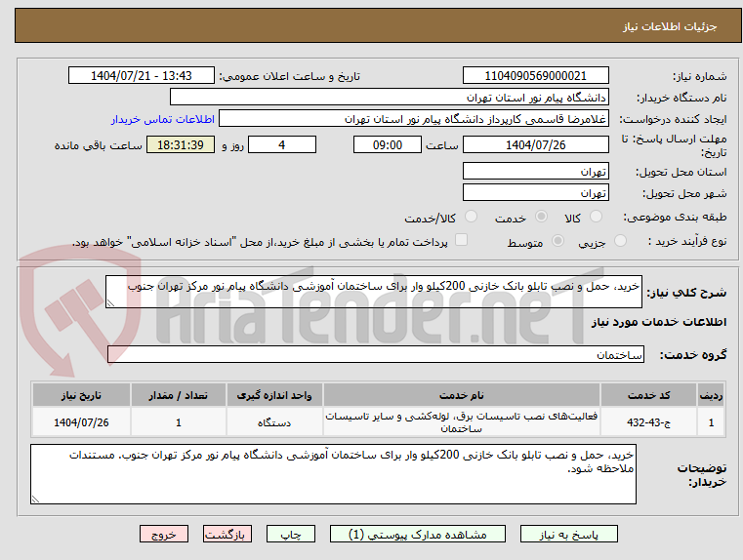Click the ایجاد کننده درخواست field
This screenshot has height=560, width=743.
414,118
